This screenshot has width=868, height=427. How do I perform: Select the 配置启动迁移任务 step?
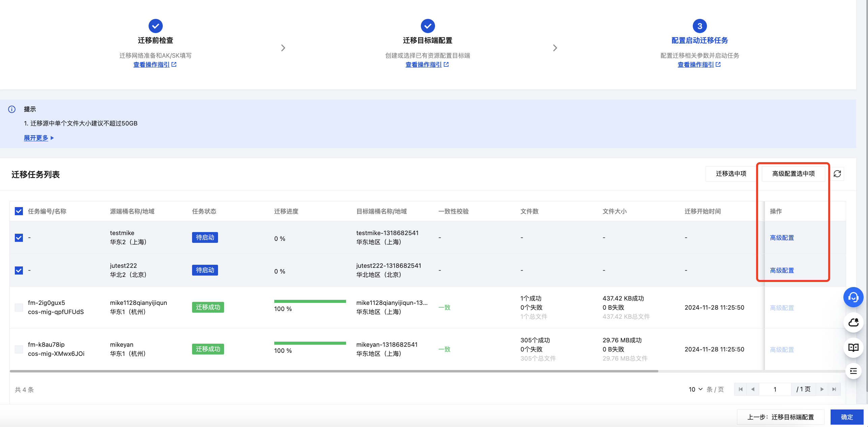[700, 40]
